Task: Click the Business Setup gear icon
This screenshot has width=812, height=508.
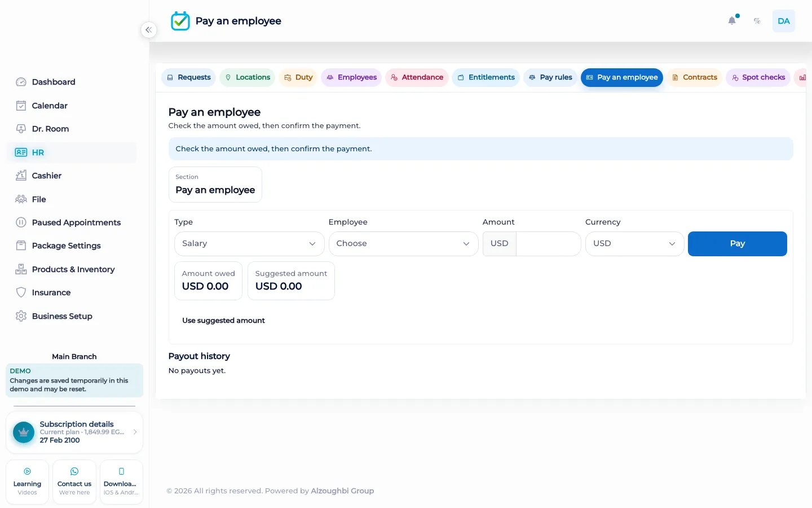Action: coord(21,316)
